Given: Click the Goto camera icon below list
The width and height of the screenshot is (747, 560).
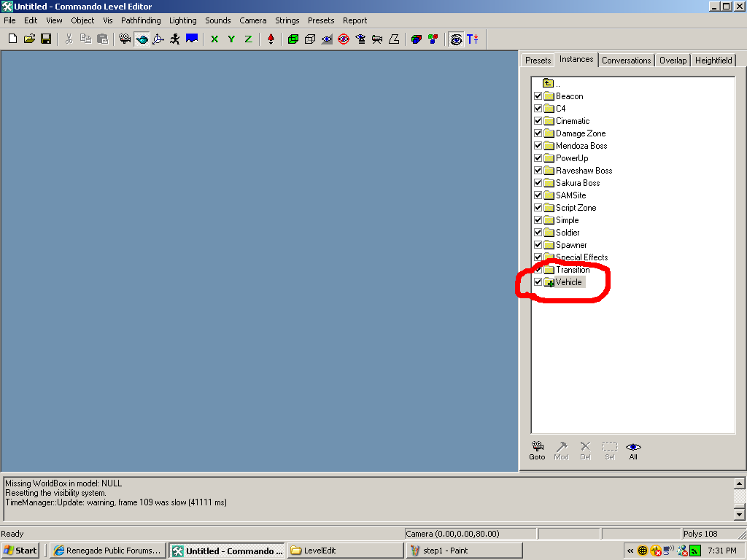Looking at the screenshot, I should tap(537, 450).
